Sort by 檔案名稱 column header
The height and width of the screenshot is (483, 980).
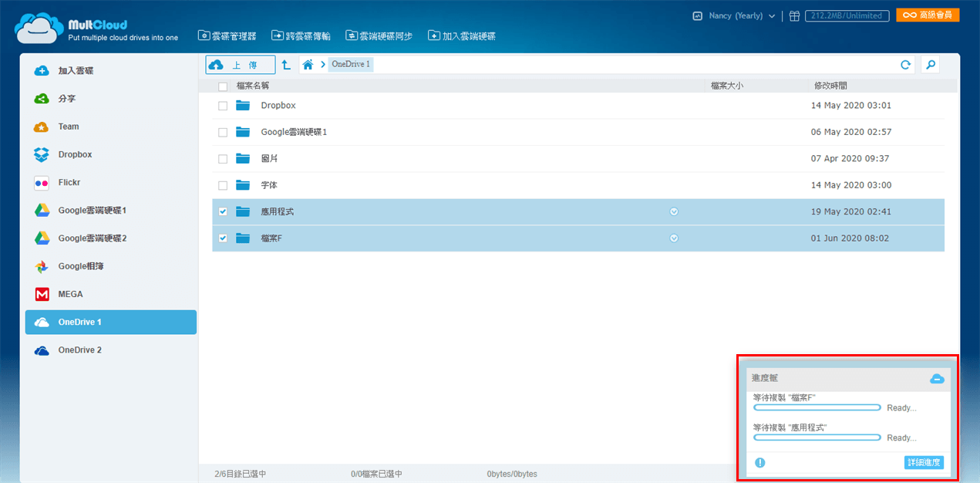pos(253,86)
